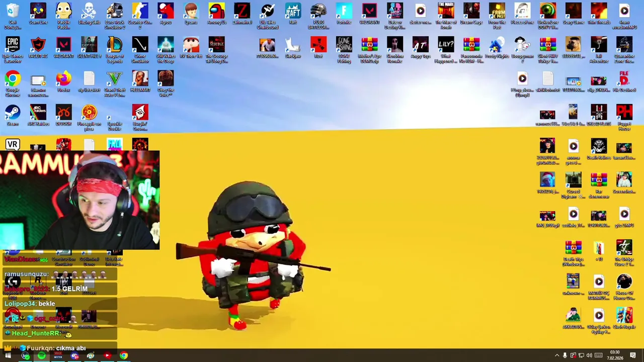Image resolution: width=644 pixels, height=362 pixels.
Task: Open the File Destined shortcut
Action: click(x=624, y=81)
